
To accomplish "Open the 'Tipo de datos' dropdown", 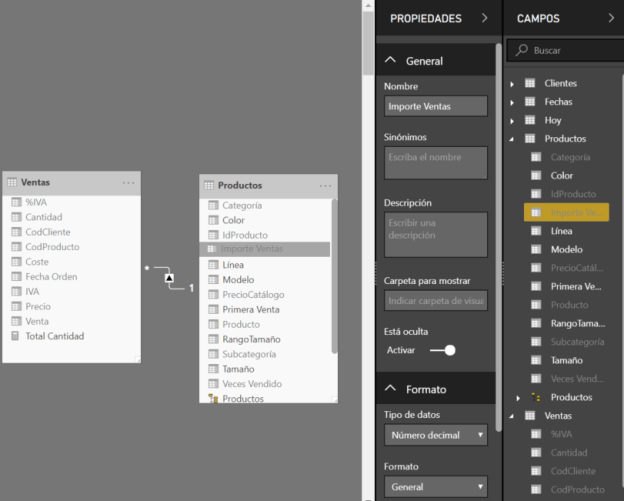I will [x=435, y=435].
